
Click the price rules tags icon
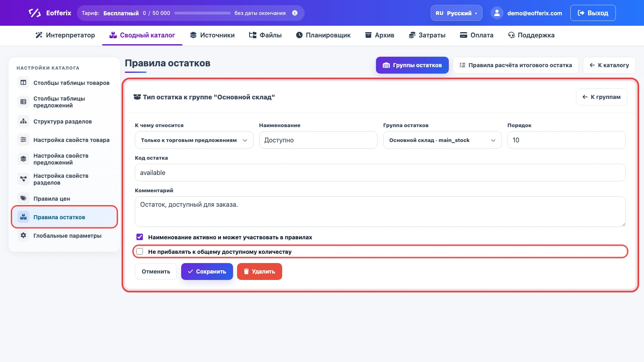point(23,198)
